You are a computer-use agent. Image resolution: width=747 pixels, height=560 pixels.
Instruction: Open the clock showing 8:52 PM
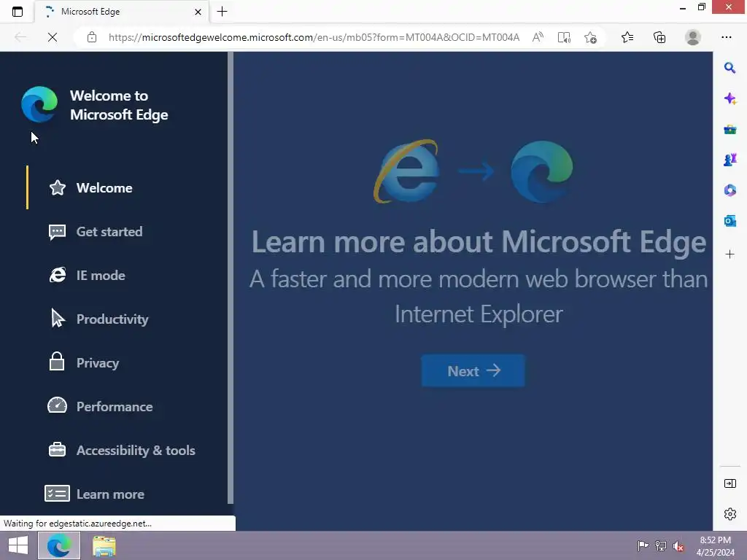point(715,545)
